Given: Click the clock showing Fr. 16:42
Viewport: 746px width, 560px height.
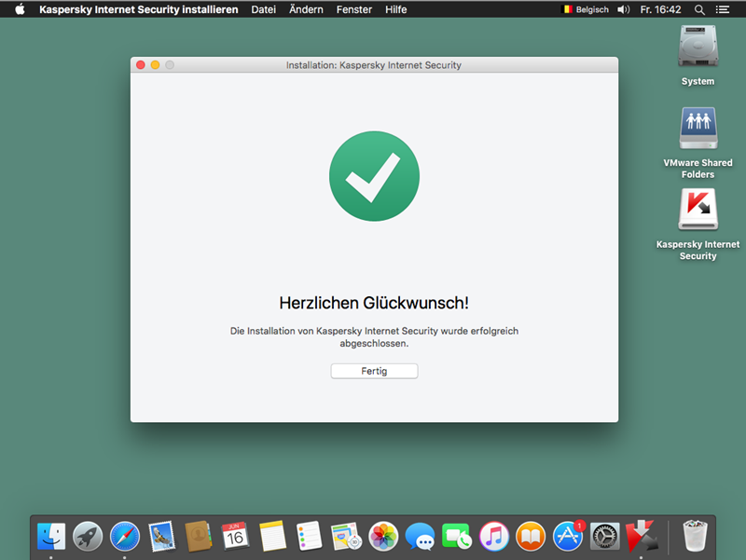Looking at the screenshot, I should (x=660, y=9).
